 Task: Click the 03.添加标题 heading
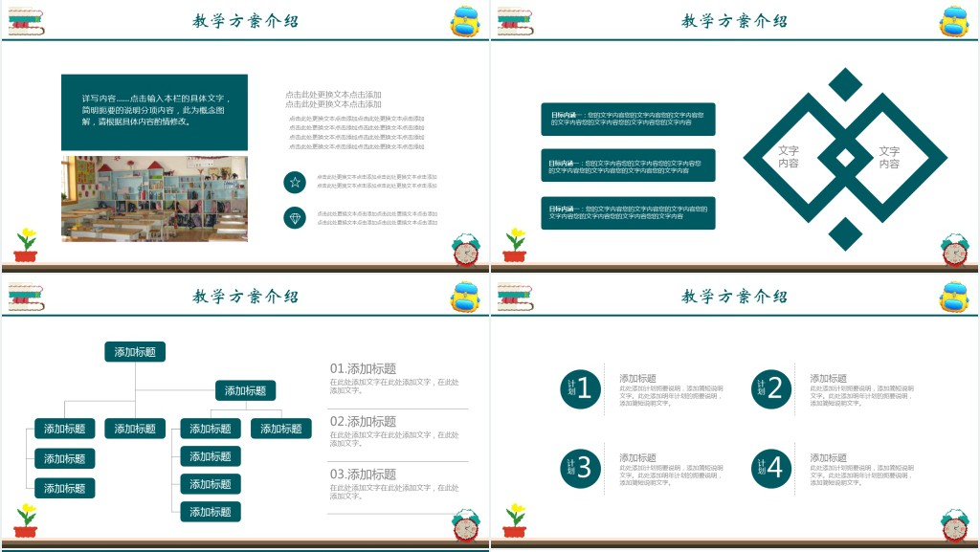363,475
